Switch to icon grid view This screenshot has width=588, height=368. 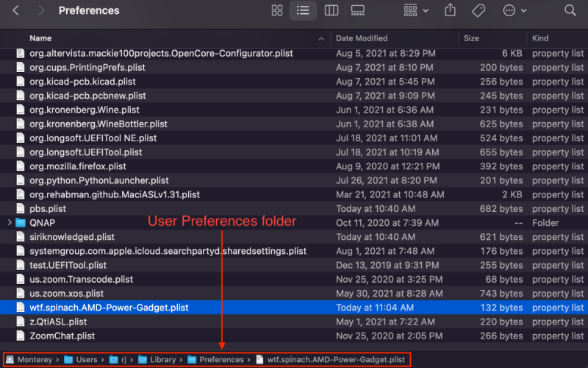point(277,10)
